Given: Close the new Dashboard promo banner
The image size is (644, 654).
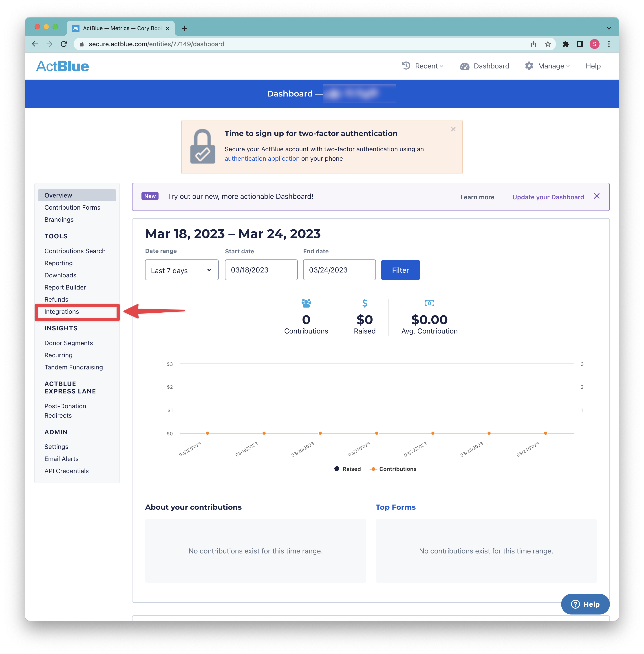Looking at the screenshot, I should [597, 196].
